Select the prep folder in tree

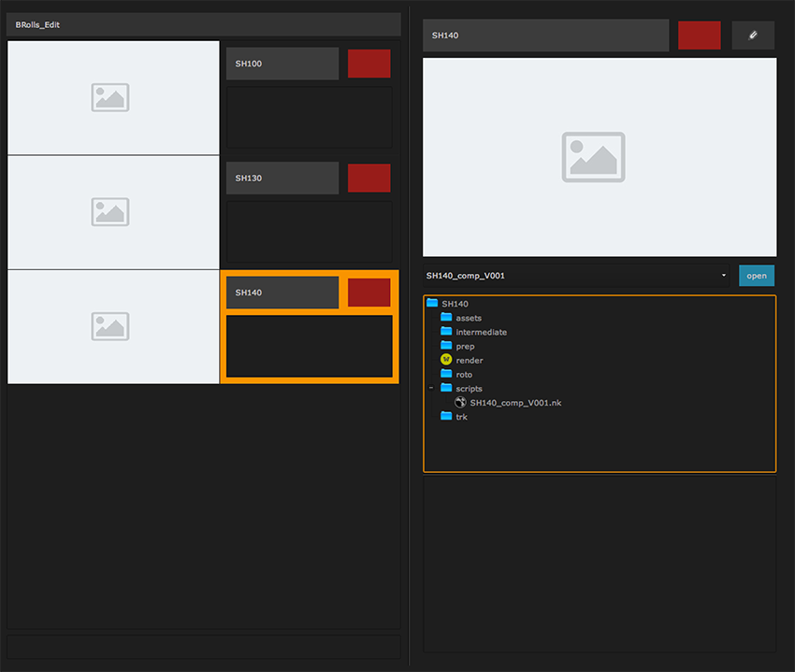(465, 346)
